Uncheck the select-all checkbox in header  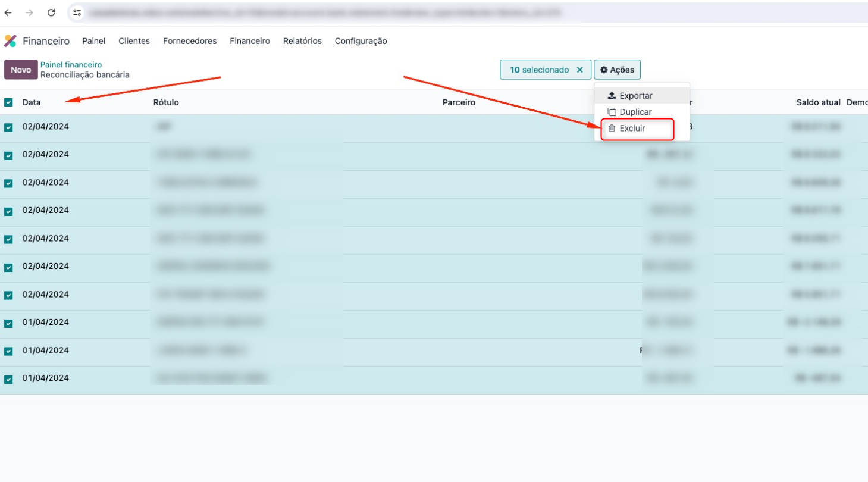point(8,102)
